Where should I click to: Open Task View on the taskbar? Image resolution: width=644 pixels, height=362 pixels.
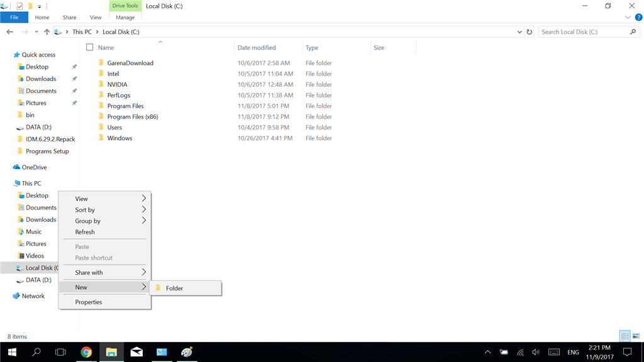pos(60,352)
